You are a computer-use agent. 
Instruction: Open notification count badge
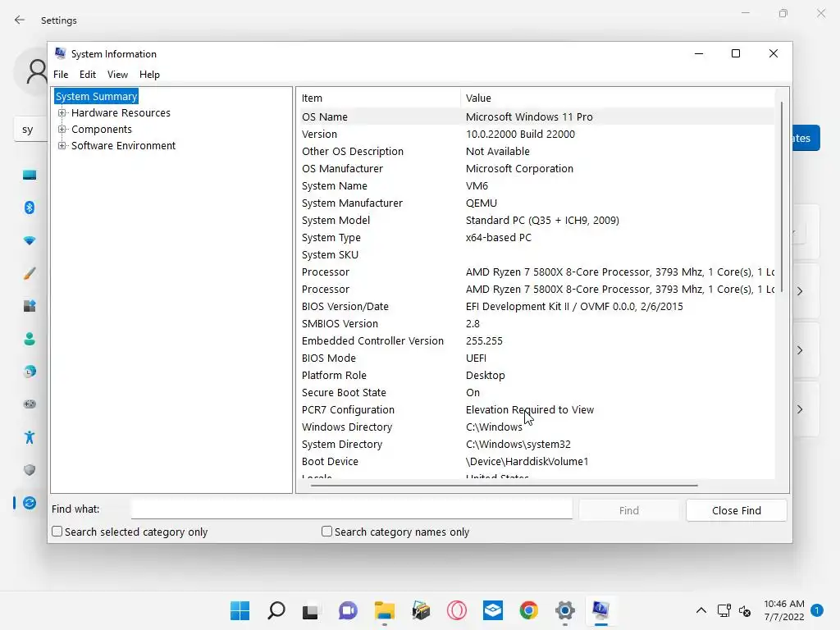(x=816, y=609)
